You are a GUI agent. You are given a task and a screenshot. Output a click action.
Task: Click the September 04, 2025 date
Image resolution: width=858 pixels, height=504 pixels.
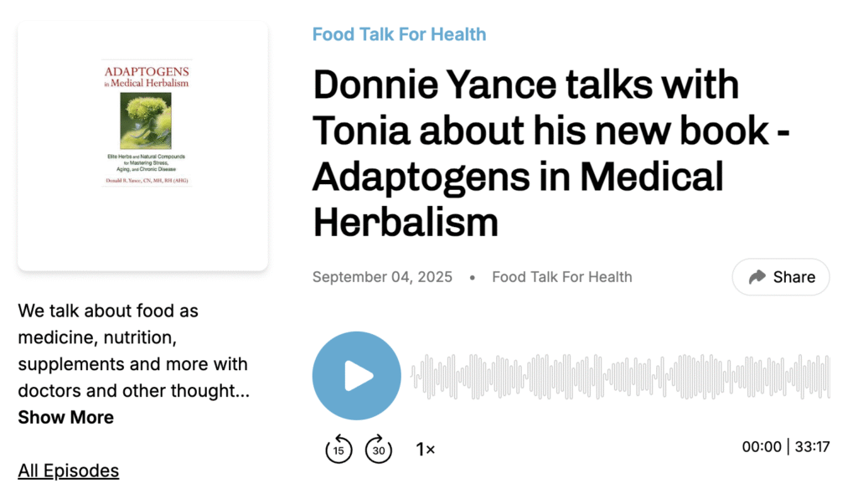pos(382,277)
